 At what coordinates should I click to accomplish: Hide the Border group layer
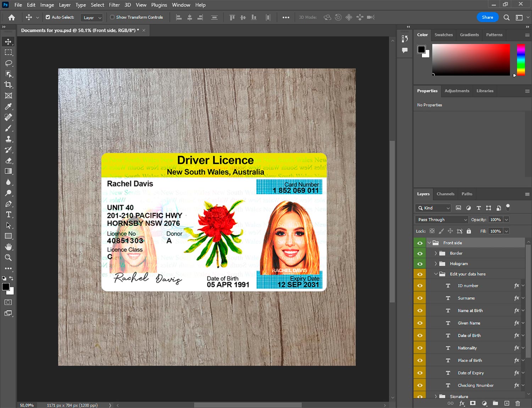point(420,253)
